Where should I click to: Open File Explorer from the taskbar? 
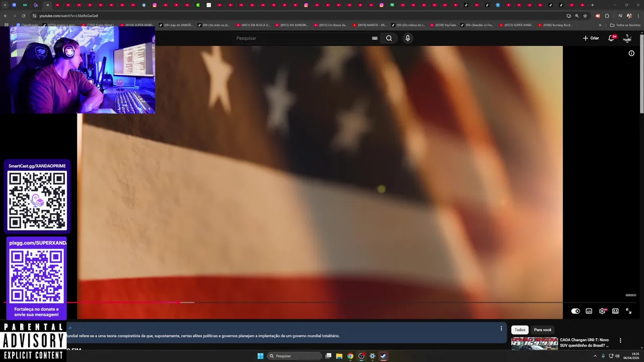click(339, 356)
